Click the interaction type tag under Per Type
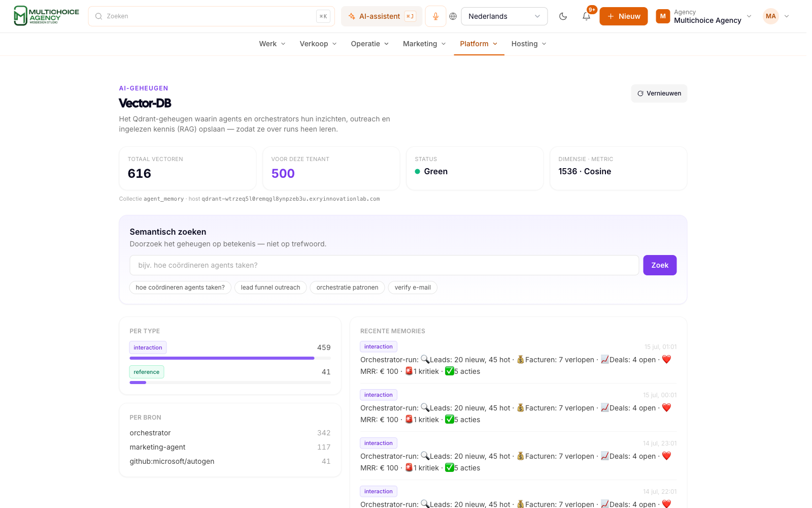The image size is (812, 508). point(148,347)
